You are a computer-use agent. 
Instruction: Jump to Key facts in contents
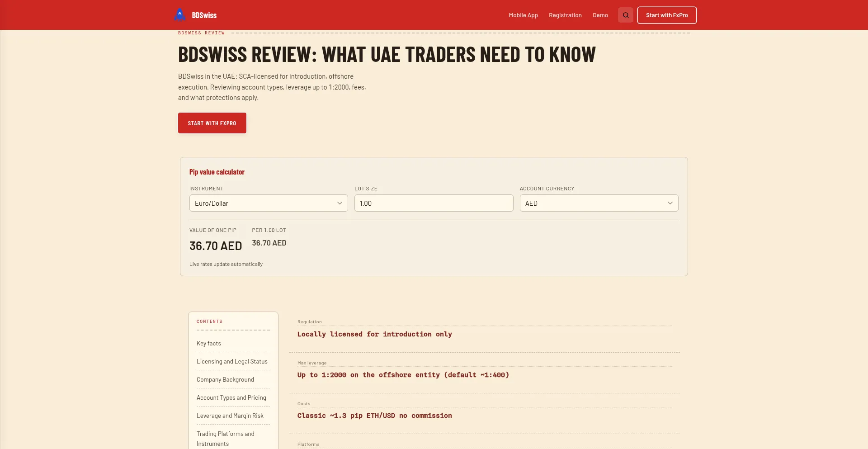pyautogui.click(x=209, y=343)
